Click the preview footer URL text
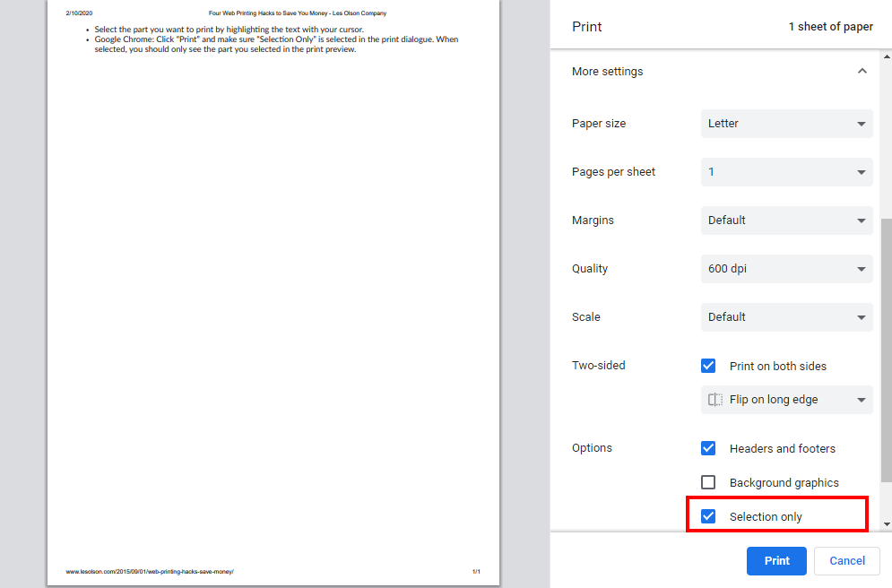The height and width of the screenshot is (588, 892). (x=150, y=572)
